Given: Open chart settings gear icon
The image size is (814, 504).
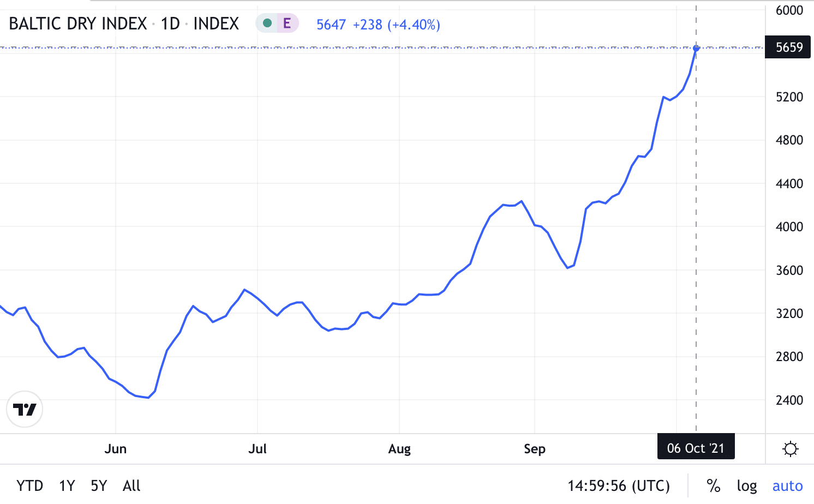Looking at the screenshot, I should [790, 449].
